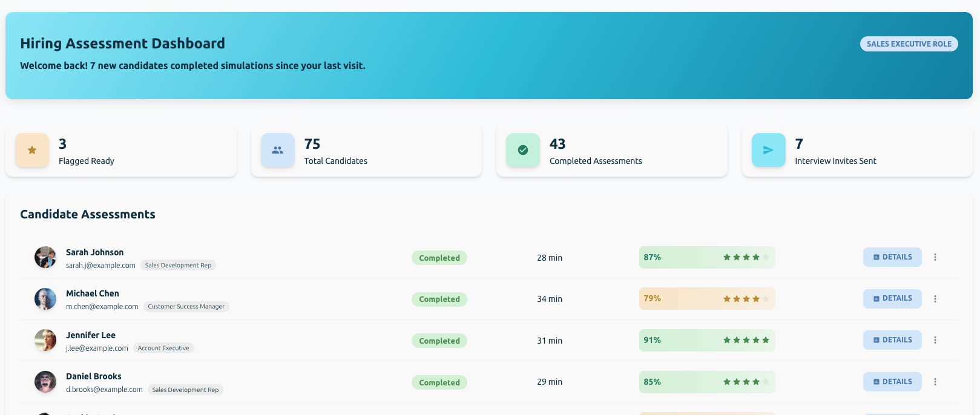Click the Completed status for Daniel Brooks
The height and width of the screenshot is (415, 980).
(x=439, y=382)
